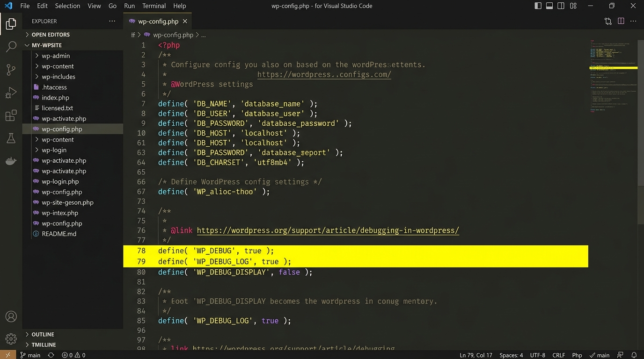This screenshot has height=359, width=644.
Task: Split the editor right
Action: point(621,21)
